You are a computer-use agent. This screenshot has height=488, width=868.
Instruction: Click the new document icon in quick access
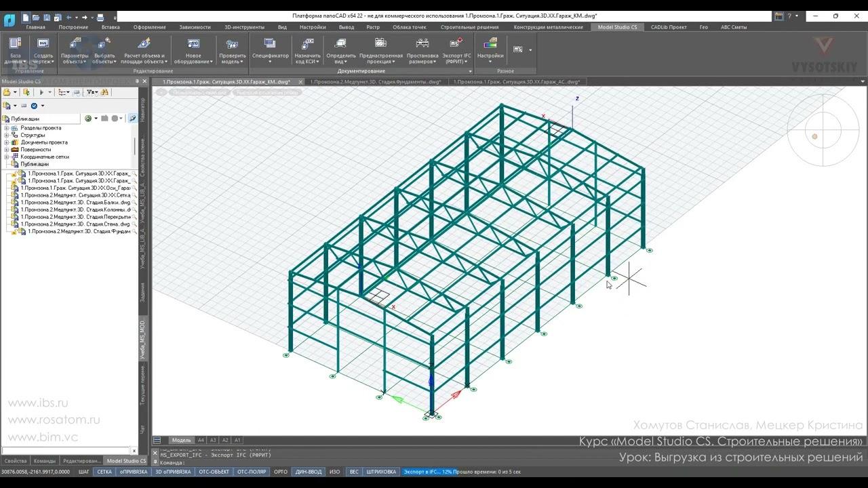[26, 17]
